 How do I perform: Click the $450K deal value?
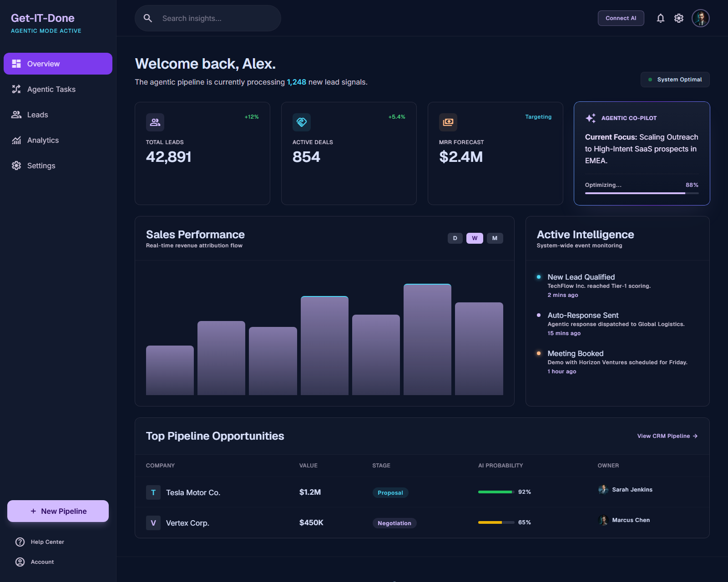pos(311,522)
